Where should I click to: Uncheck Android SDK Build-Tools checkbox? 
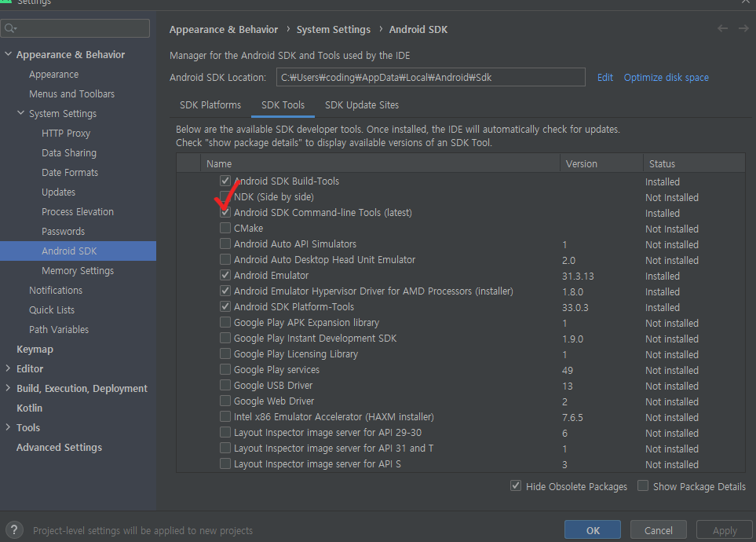[x=225, y=181]
